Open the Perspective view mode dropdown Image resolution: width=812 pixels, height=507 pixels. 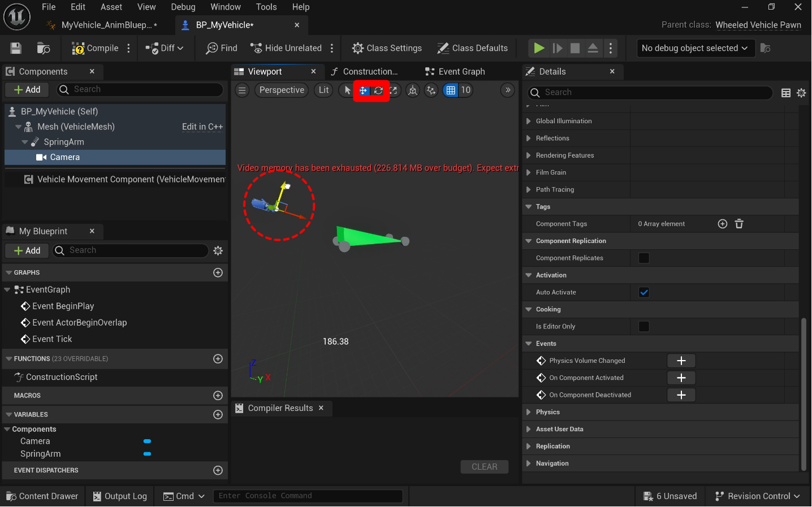tap(282, 90)
